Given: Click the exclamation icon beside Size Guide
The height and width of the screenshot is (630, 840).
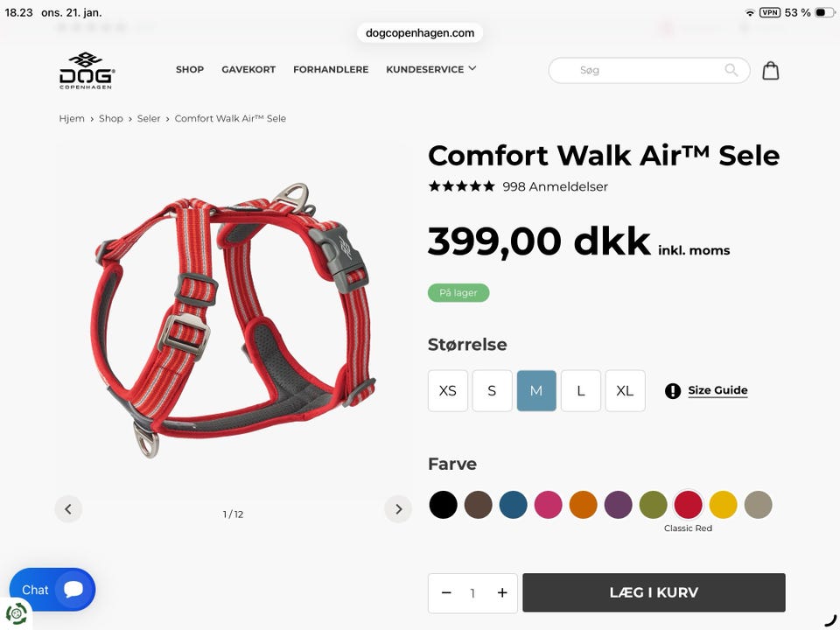Looking at the screenshot, I should (x=673, y=391).
